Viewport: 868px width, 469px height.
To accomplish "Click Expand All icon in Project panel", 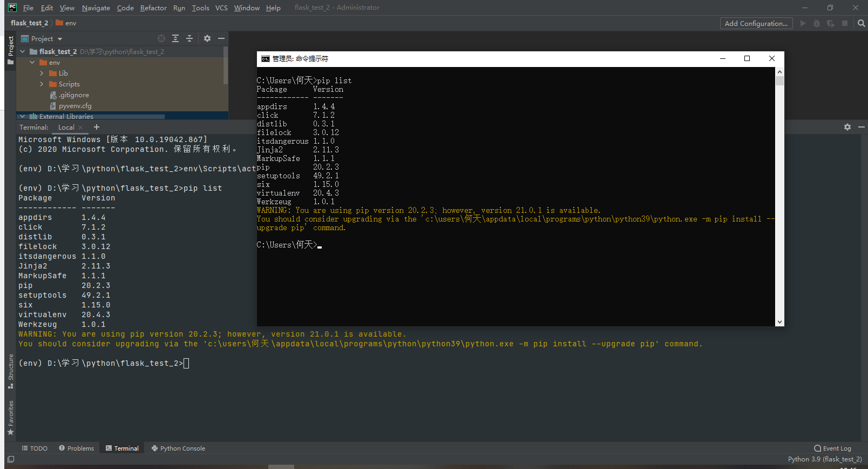I will (x=175, y=38).
